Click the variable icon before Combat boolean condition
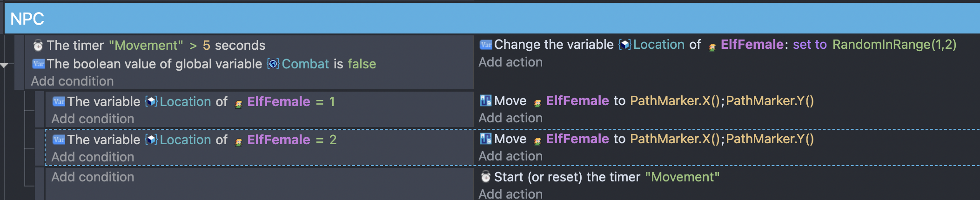The height and width of the screenshot is (200, 980). 38,64
